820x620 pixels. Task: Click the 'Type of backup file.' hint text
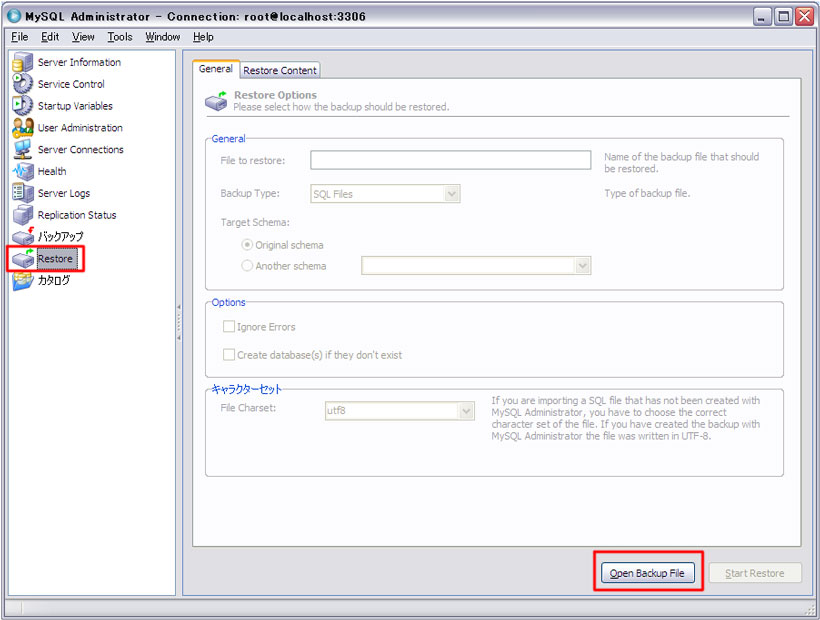(647, 193)
